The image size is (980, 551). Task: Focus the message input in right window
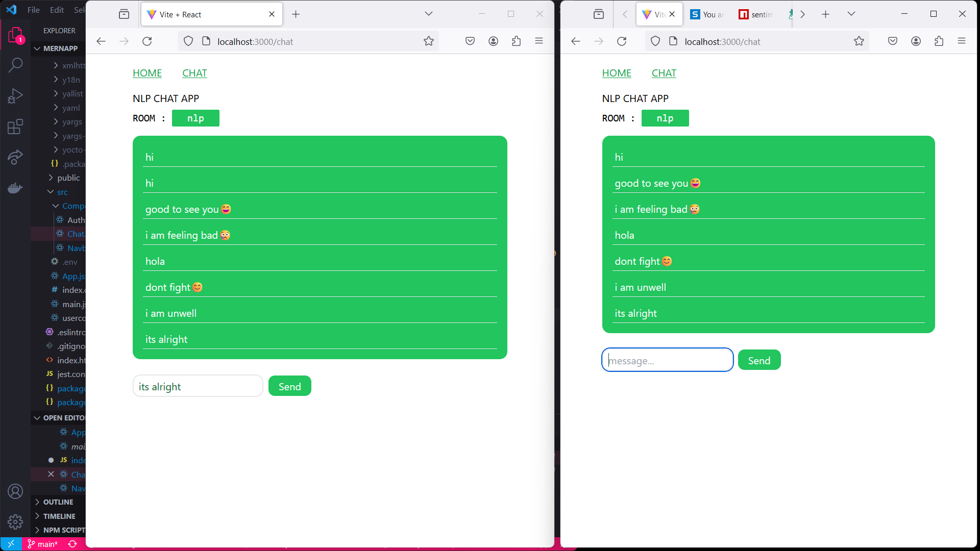pyautogui.click(x=667, y=360)
